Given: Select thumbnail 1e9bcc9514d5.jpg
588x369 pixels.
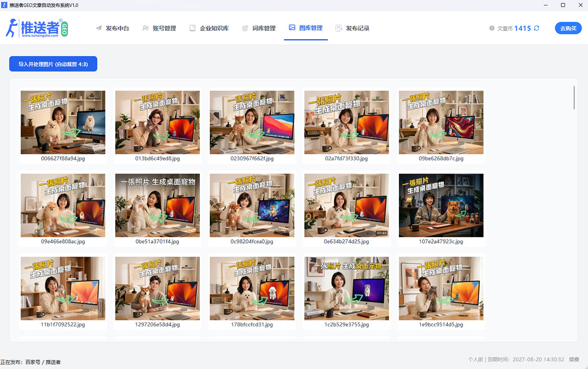Looking at the screenshot, I should pyautogui.click(x=441, y=289).
